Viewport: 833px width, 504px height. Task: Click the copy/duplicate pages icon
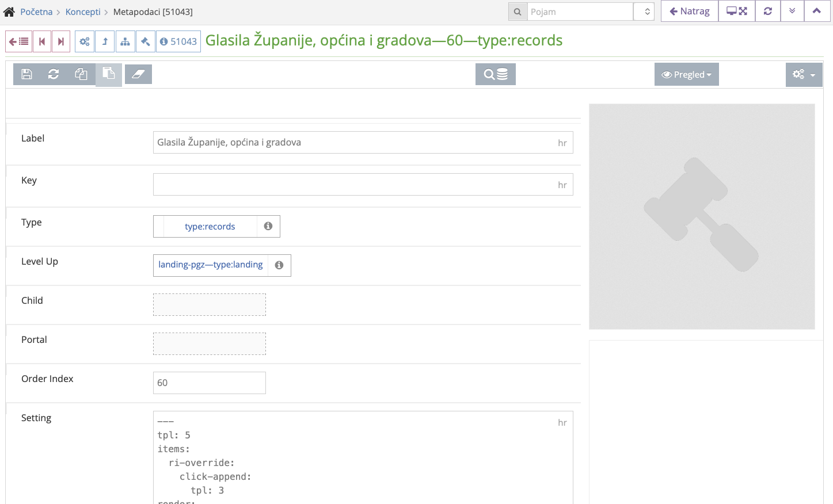click(x=81, y=74)
